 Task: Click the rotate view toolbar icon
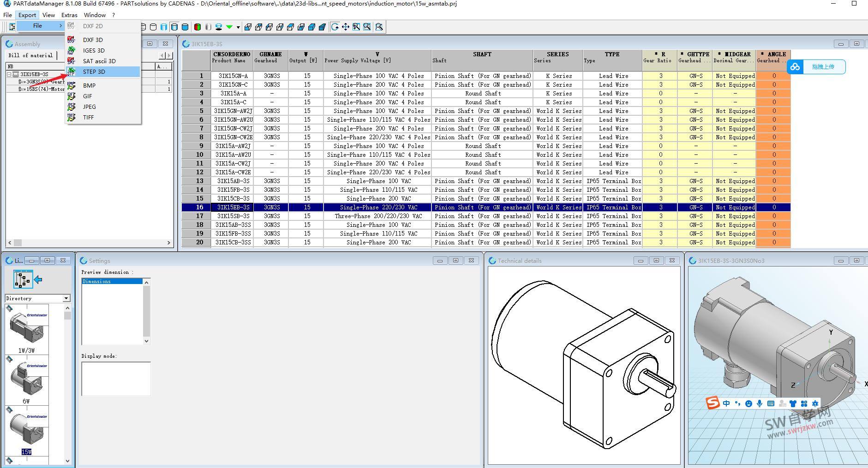pyautogui.click(x=335, y=27)
